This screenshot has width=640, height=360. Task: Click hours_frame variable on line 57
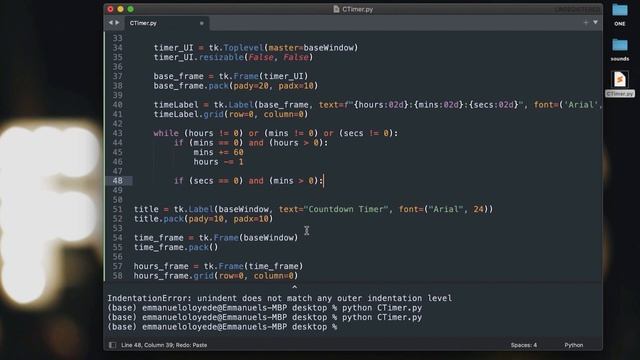(x=161, y=267)
